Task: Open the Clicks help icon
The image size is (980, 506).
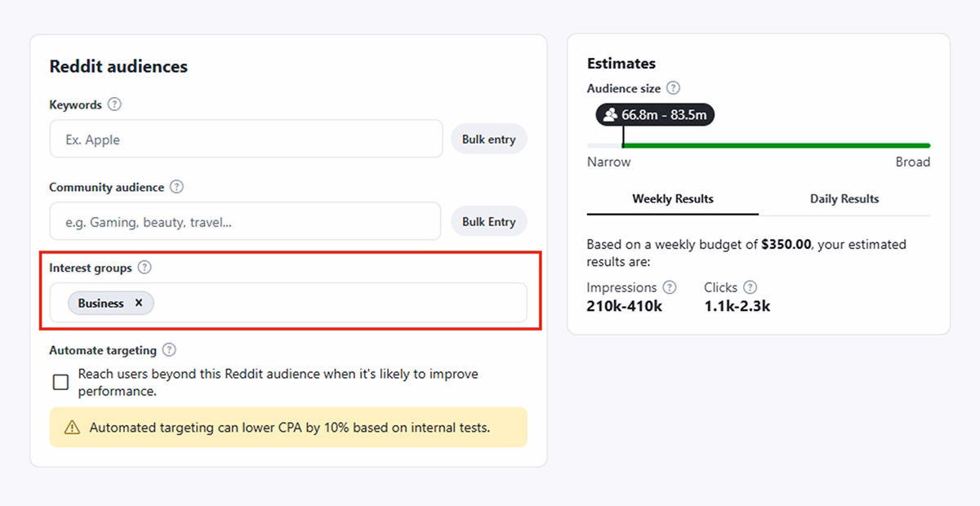Action: tap(750, 287)
